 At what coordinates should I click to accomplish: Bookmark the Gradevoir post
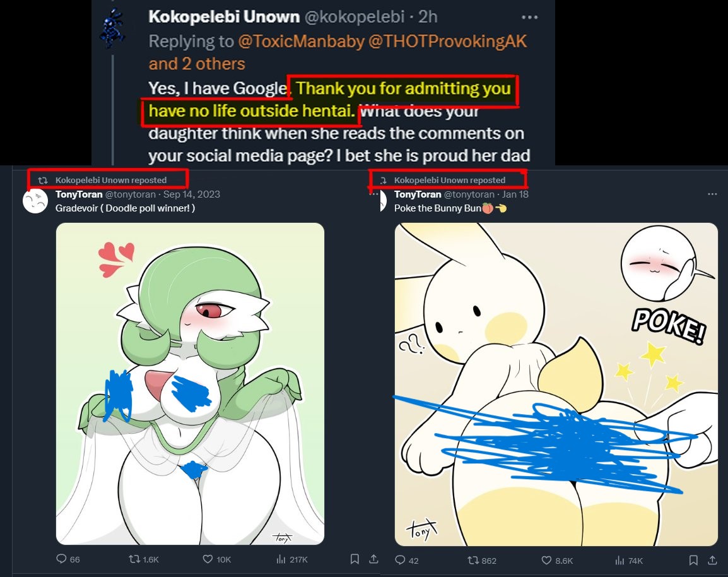pyautogui.click(x=355, y=559)
